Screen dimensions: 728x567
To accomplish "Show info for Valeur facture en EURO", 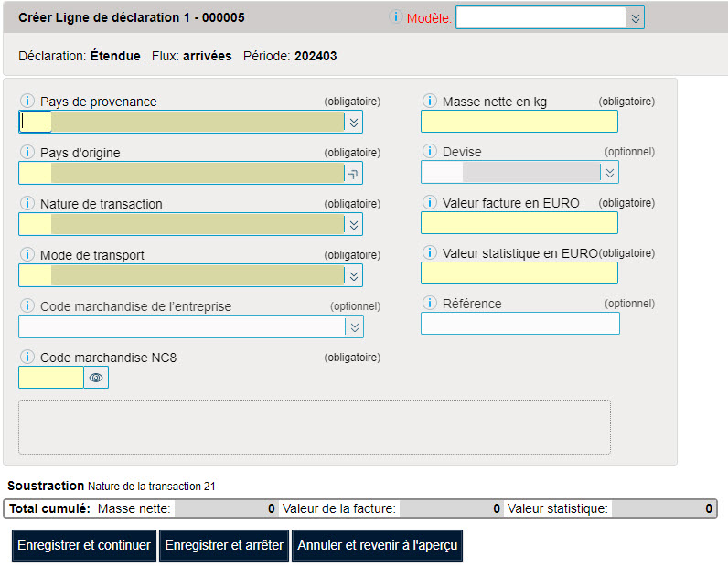I will pyautogui.click(x=430, y=202).
